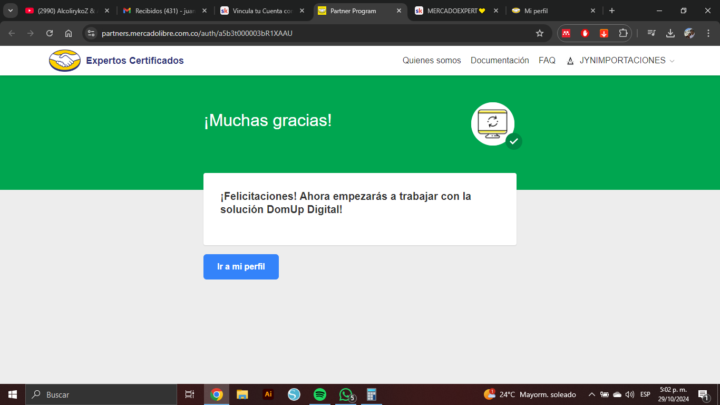Image resolution: width=720 pixels, height=405 pixels.
Task: Open the Windows Start menu
Action: point(12,394)
